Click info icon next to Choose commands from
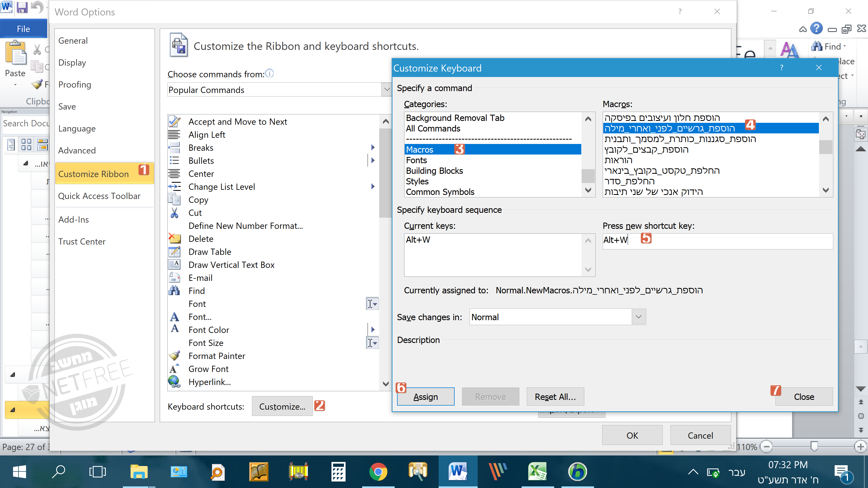868x488 pixels. coord(270,73)
